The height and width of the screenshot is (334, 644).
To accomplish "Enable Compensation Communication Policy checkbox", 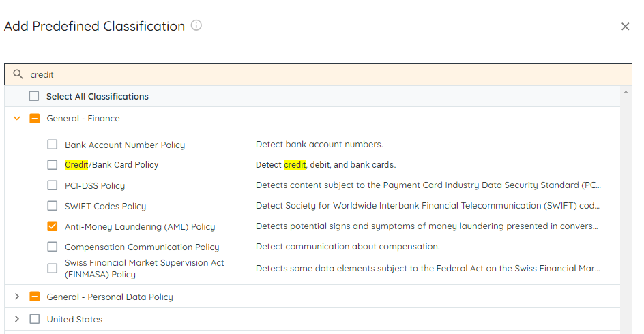I will click(x=53, y=247).
